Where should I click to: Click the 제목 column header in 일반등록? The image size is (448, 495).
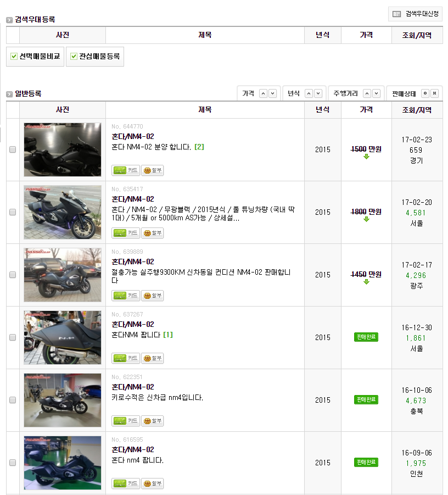pos(205,110)
